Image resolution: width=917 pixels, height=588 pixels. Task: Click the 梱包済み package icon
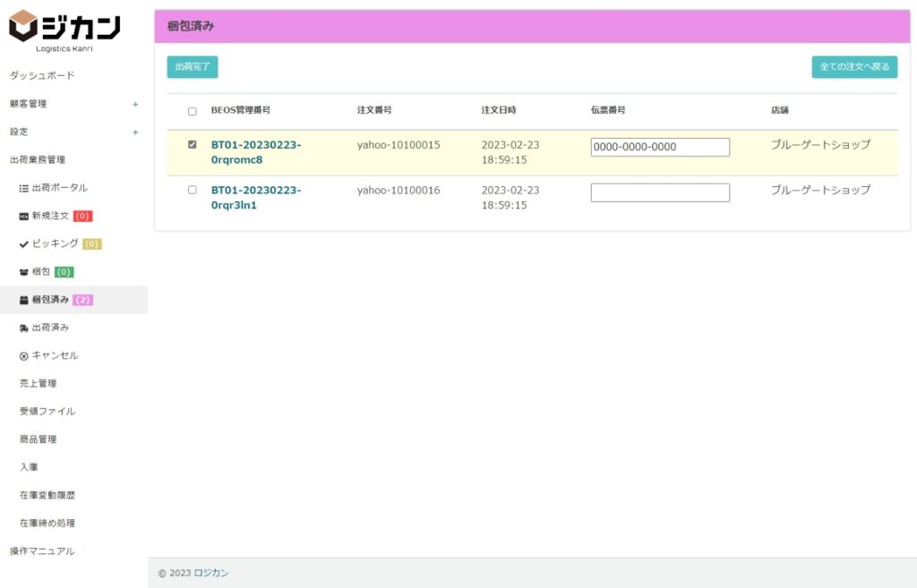point(24,300)
